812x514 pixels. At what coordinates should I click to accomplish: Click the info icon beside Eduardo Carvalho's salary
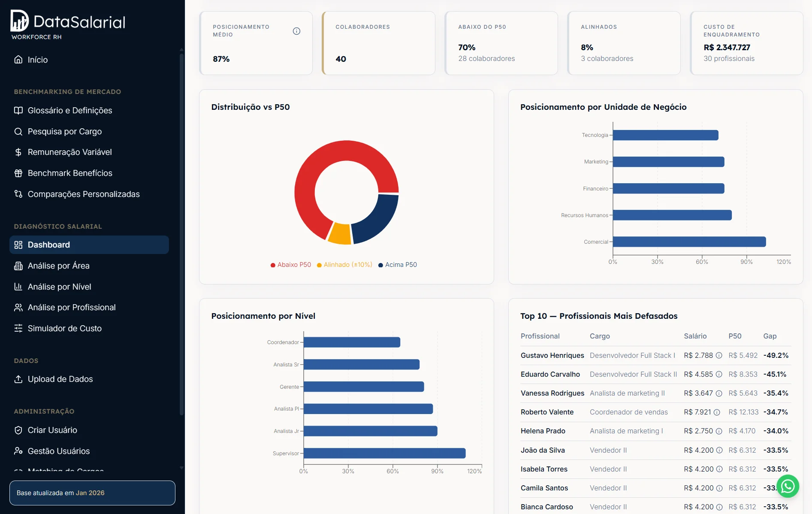[x=719, y=375]
